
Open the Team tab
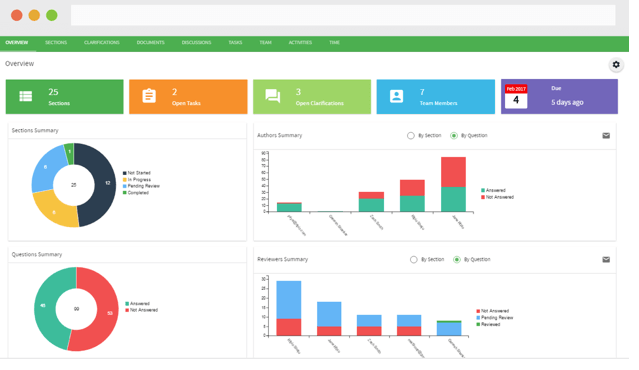click(265, 42)
